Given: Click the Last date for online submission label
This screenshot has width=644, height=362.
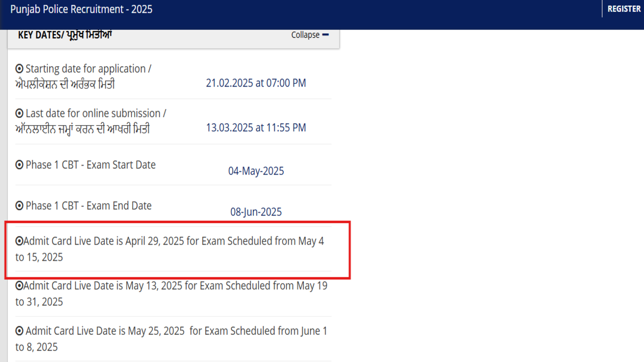Looking at the screenshot, I should 96,114.
